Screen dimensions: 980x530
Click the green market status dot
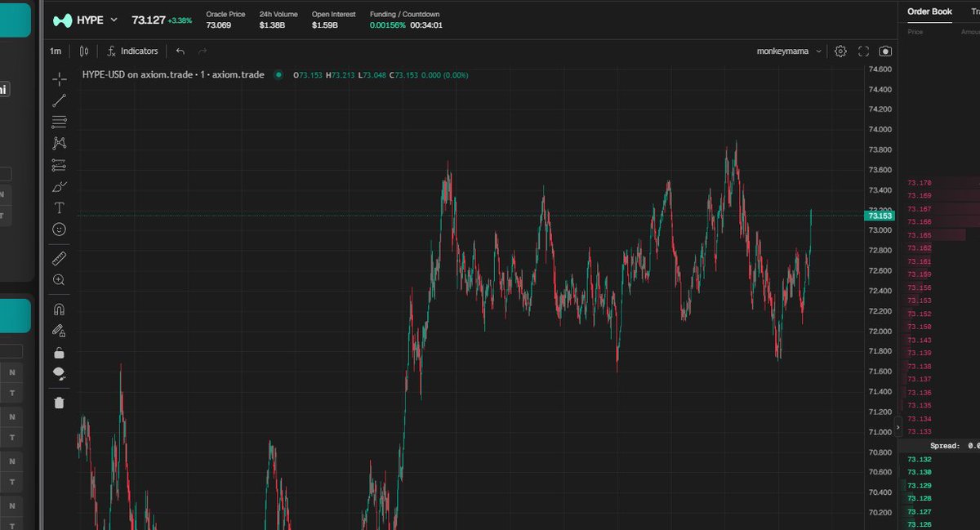pos(278,74)
